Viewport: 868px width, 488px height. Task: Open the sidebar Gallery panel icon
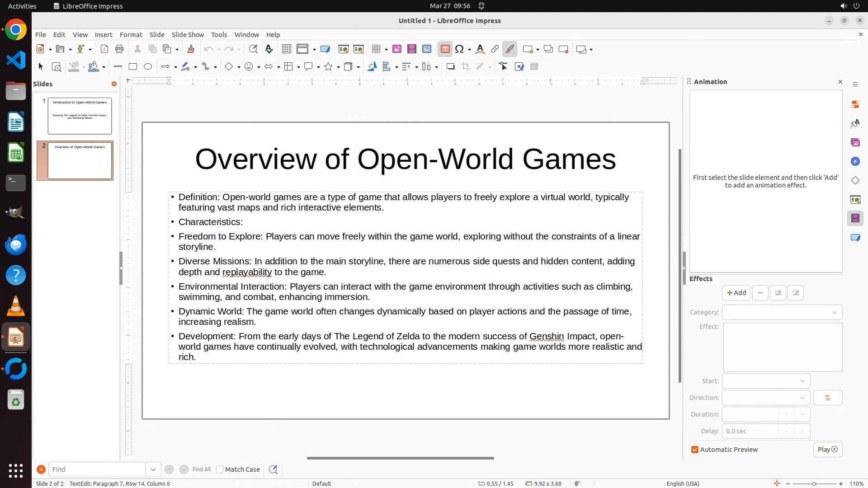point(855,143)
